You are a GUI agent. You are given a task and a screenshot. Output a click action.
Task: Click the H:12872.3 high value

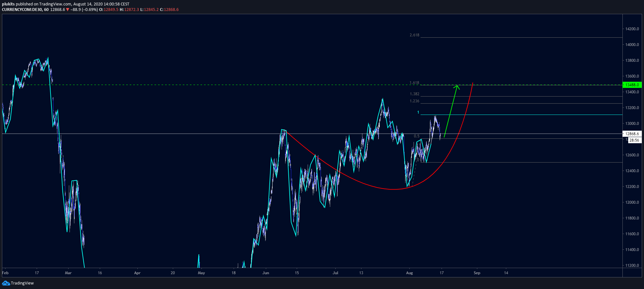tap(129, 10)
